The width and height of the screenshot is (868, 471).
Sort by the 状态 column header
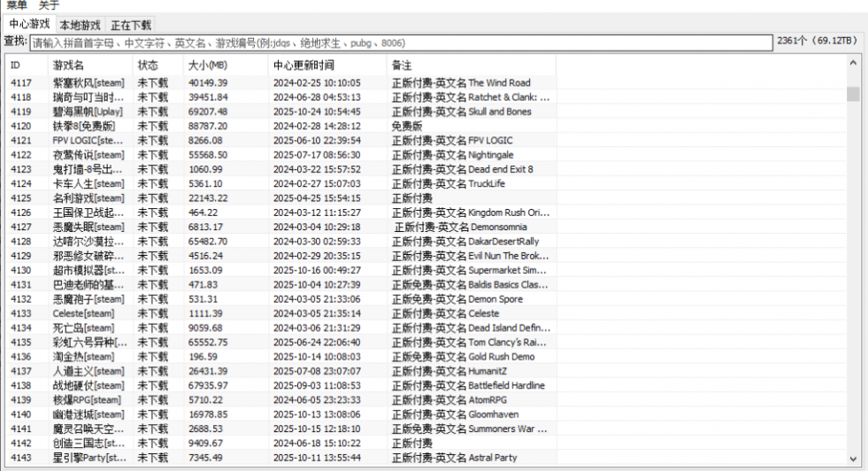coord(157,66)
